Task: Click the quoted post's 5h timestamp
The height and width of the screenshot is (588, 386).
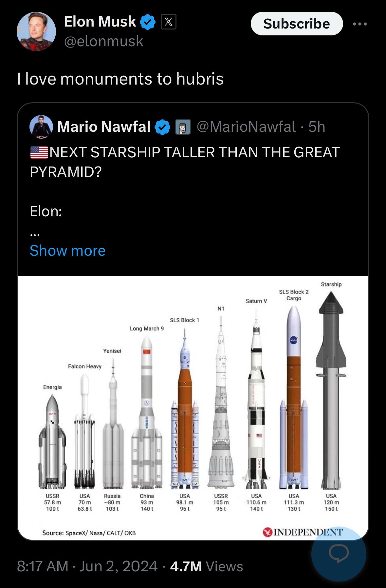Action: pos(317,127)
